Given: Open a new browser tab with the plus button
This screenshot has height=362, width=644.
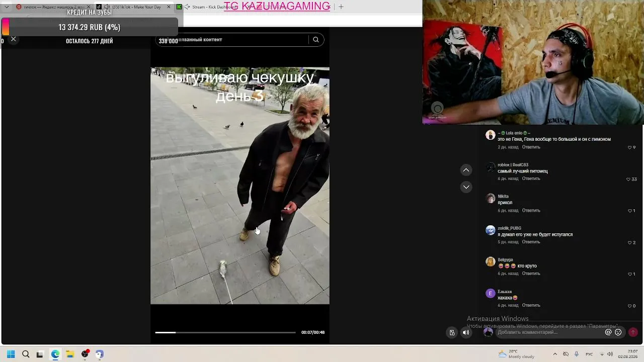Looking at the screenshot, I should coord(341,7).
